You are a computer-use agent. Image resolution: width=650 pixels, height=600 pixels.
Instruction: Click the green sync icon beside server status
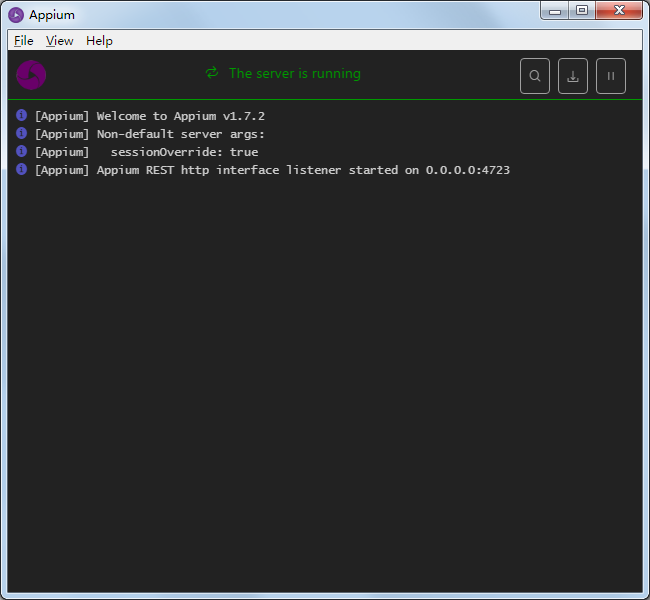point(212,73)
